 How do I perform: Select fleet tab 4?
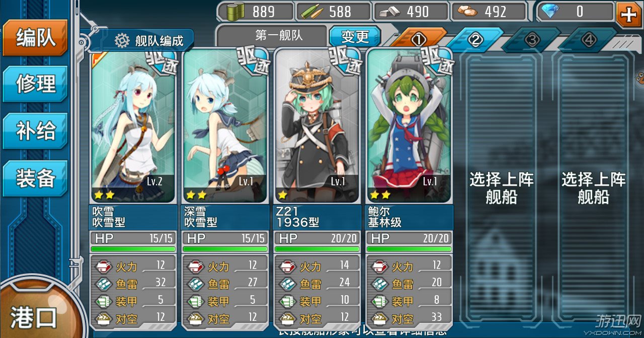(589, 40)
